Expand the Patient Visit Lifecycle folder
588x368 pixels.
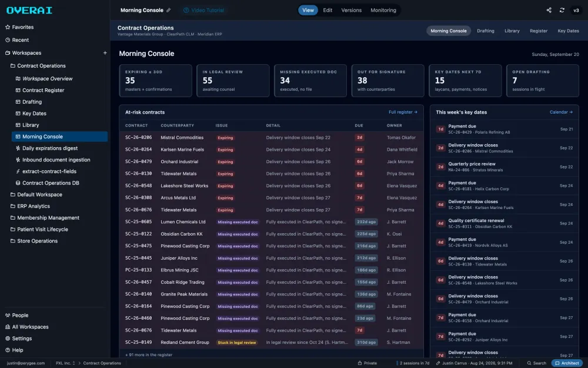39,230
